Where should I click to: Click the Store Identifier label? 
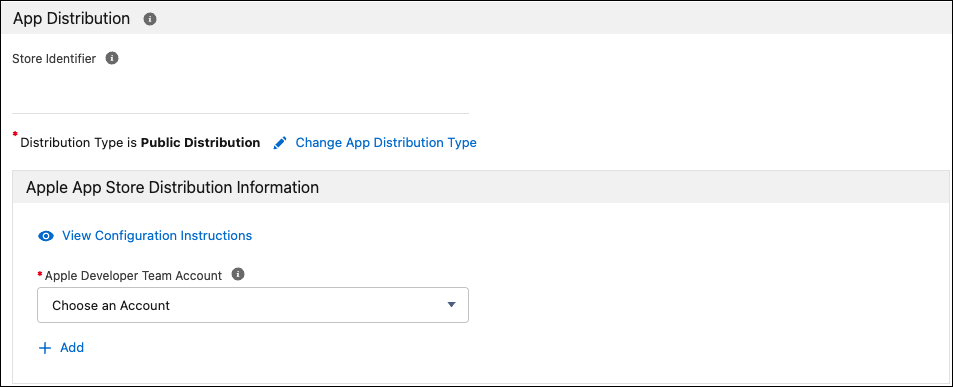point(54,59)
